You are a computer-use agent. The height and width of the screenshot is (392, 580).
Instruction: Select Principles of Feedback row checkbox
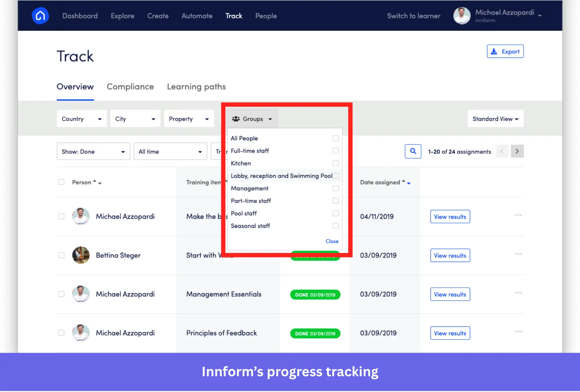[x=61, y=333]
